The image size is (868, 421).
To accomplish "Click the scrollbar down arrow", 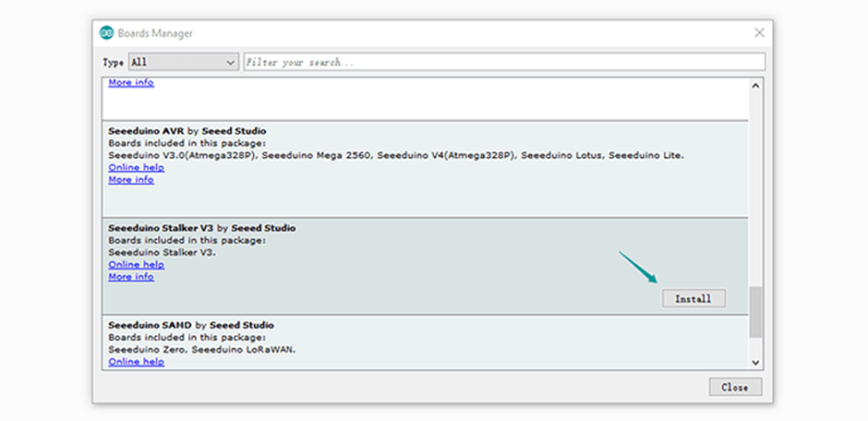I will pyautogui.click(x=755, y=362).
